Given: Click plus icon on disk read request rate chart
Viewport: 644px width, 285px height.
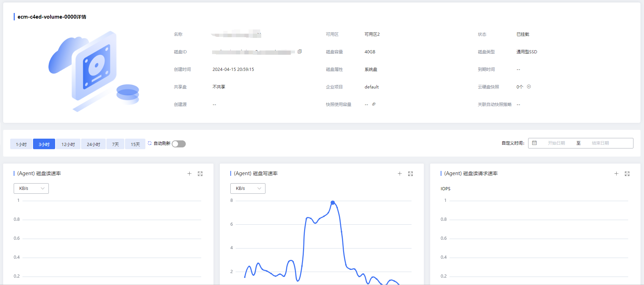Looking at the screenshot, I should 616,174.
